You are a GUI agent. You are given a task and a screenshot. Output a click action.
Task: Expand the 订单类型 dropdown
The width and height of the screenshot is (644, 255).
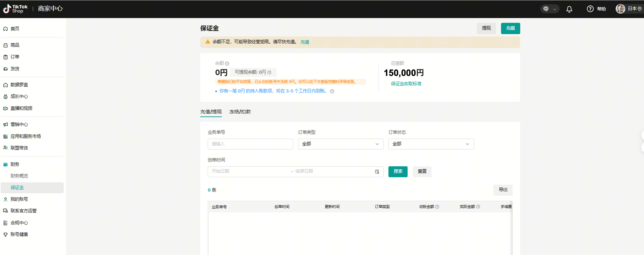point(341,144)
